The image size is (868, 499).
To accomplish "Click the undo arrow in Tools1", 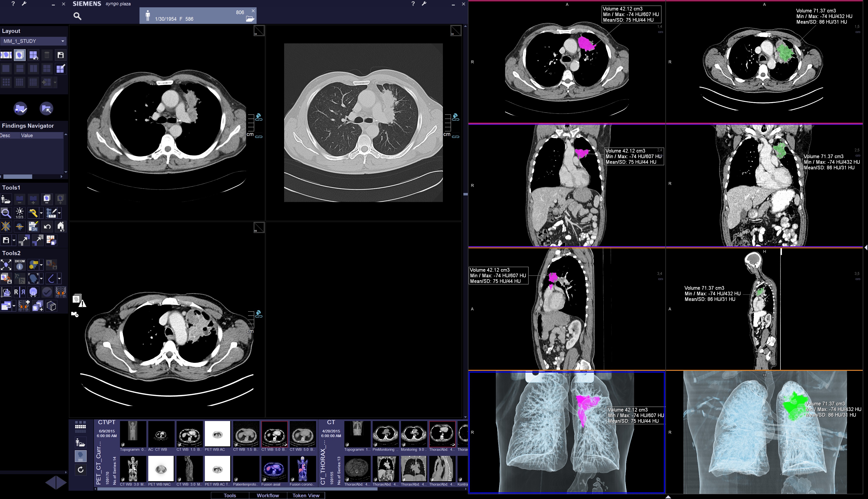I will click(x=47, y=227).
